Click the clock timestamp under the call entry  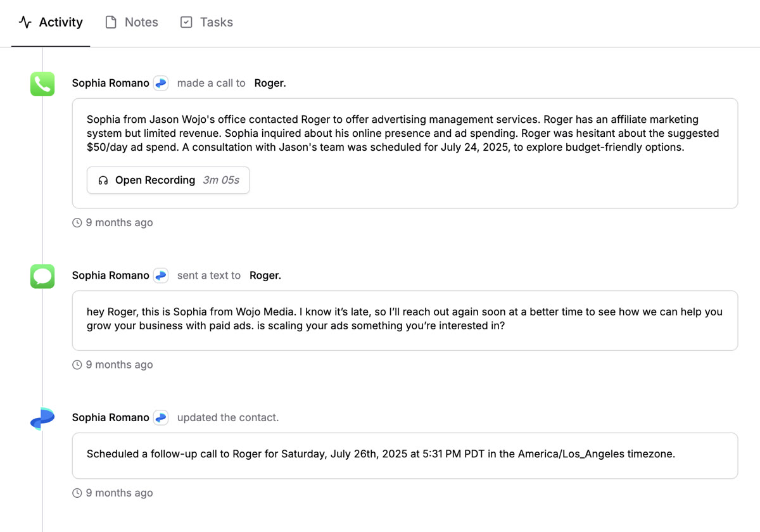click(x=113, y=223)
